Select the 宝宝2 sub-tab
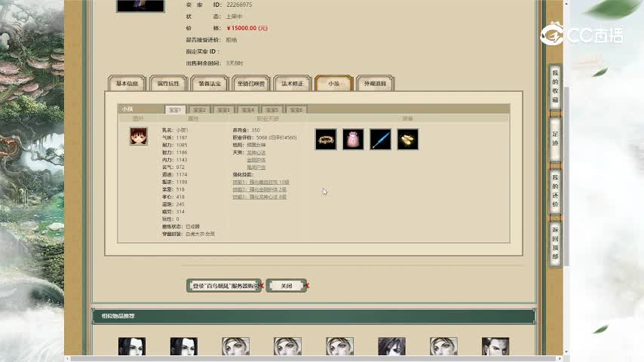Image resolution: width=644 pixels, height=362 pixels. tap(200, 109)
